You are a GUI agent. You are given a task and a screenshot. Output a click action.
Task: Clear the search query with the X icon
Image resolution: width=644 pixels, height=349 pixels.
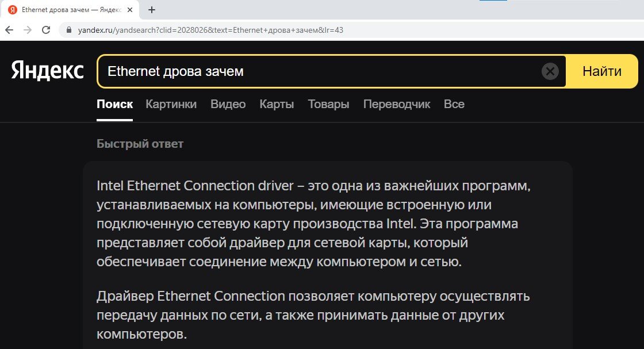pyautogui.click(x=550, y=71)
